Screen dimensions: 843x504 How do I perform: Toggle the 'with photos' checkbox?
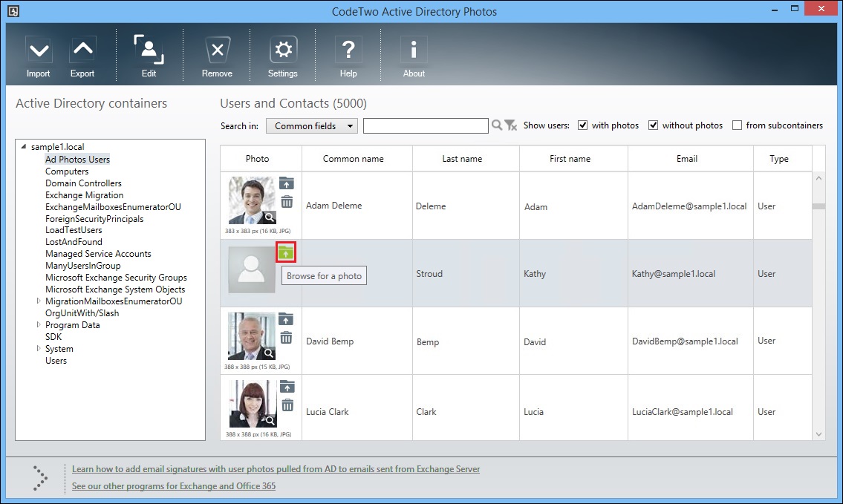click(x=582, y=125)
